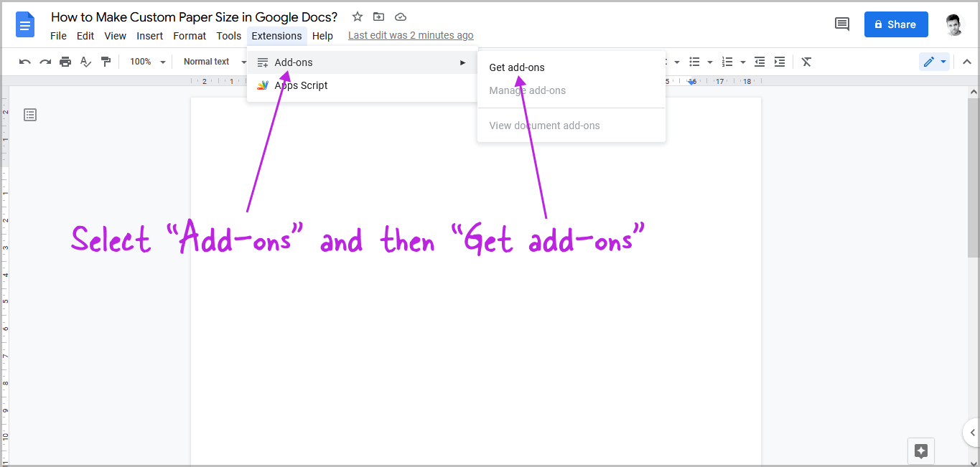Print the document
Screen dimensions: 980x467
(65, 62)
